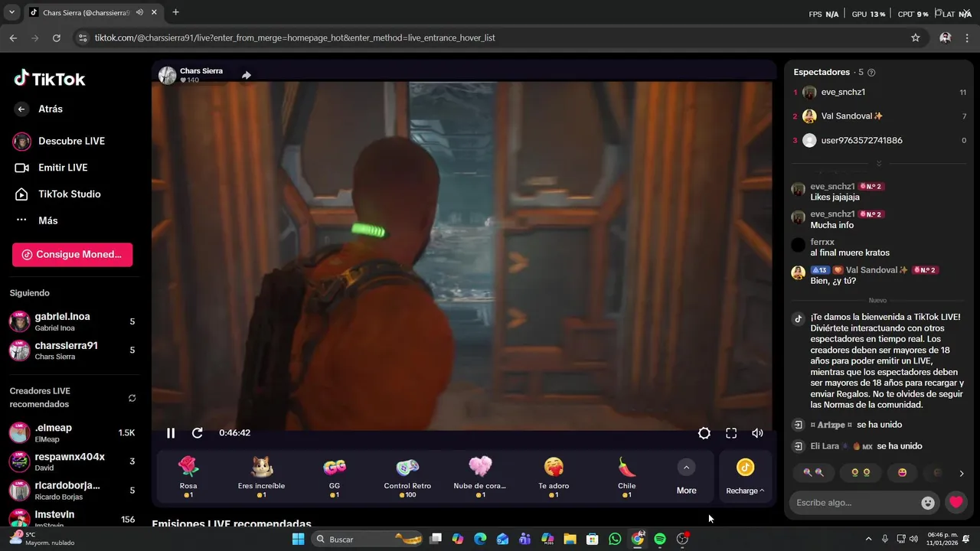Image resolution: width=980 pixels, height=551 pixels.
Task: Open browser tab search dropdown
Action: pos(11,12)
